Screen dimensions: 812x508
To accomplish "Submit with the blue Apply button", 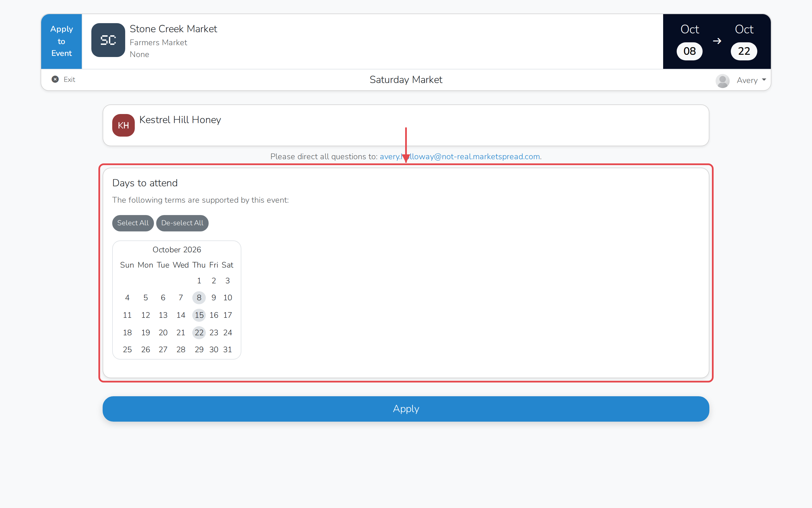I will pos(406,409).
